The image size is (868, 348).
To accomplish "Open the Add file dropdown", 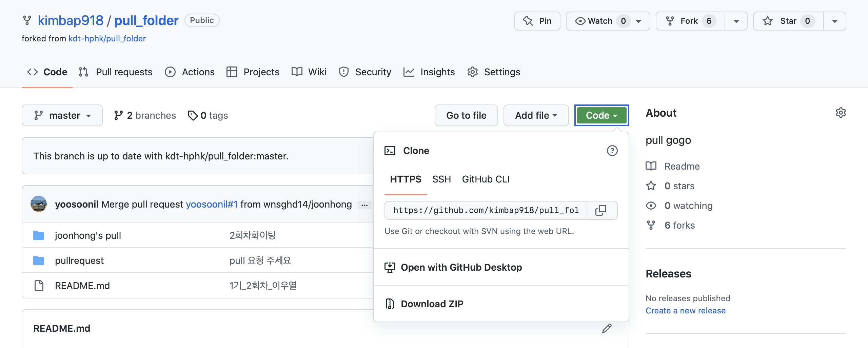I will (536, 115).
